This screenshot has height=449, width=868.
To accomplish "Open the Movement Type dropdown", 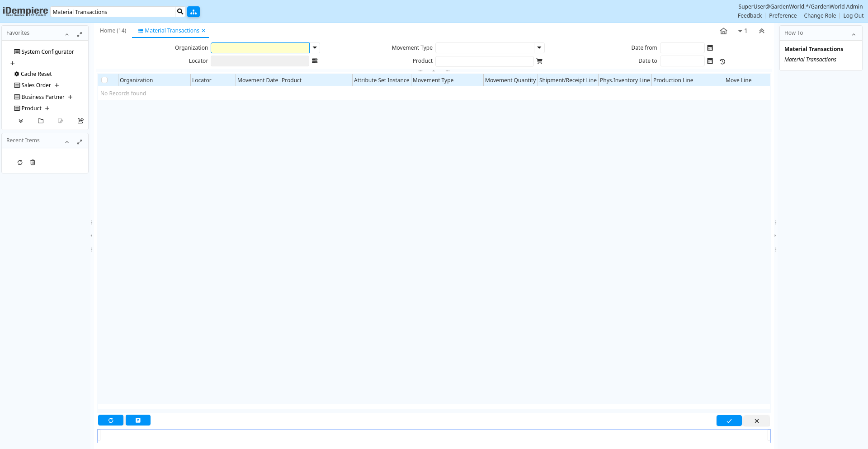I will tap(539, 48).
